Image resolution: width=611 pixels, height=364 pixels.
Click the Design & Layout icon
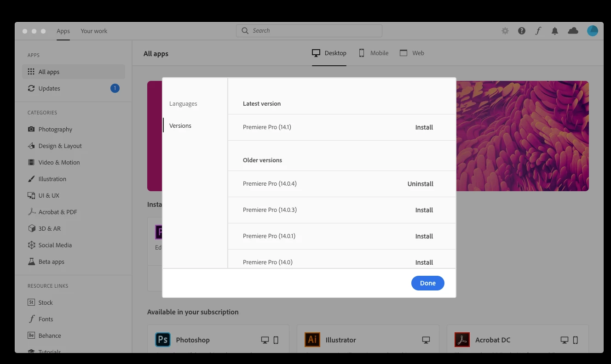pyautogui.click(x=31, y=146)
